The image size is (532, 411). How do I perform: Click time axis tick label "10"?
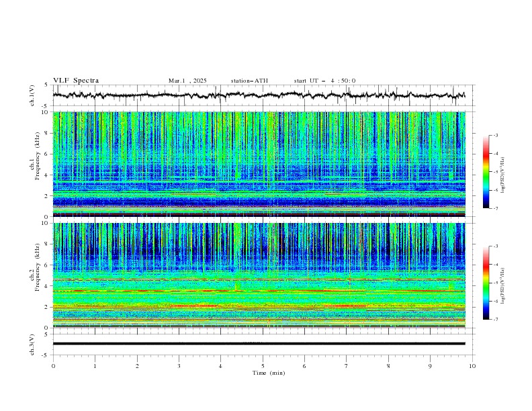(x=472, y=366)
